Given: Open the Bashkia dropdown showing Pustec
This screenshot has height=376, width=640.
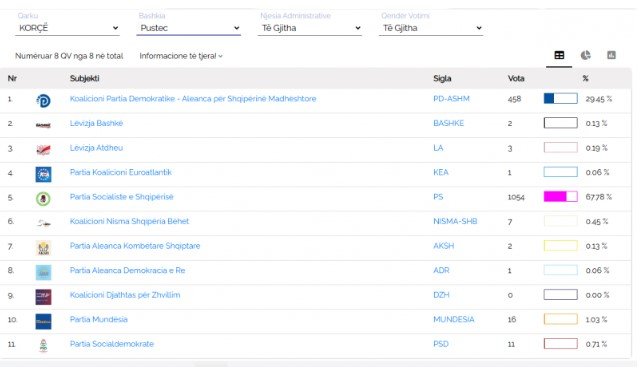Looking at the screenshot, I should pos(189,28).
